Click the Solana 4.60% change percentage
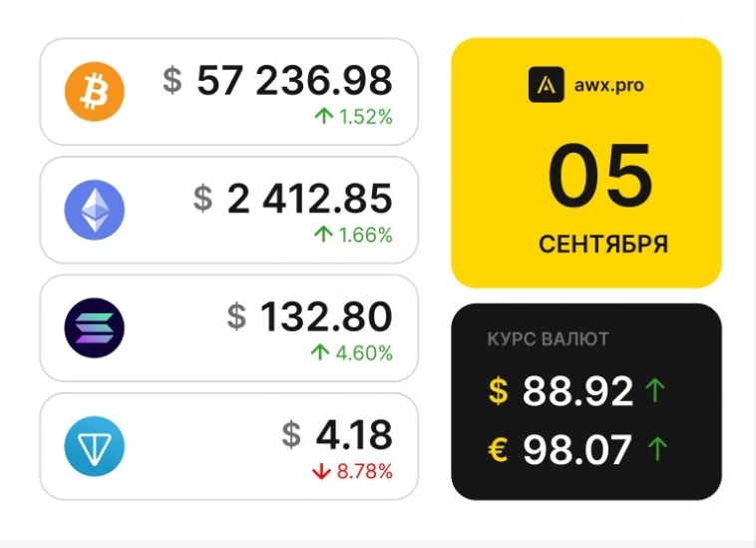756x548 pixels. pyautogui.click(x=366, y=352)
